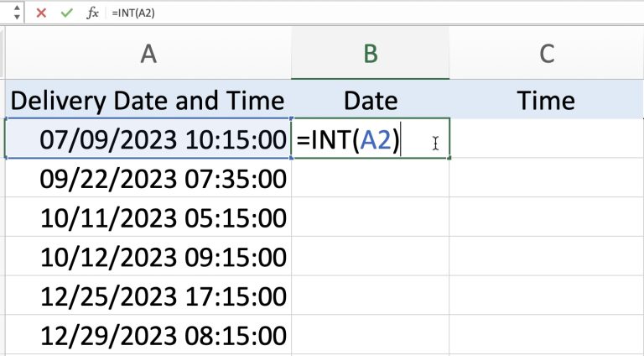Screen dimensions: 644x356
Task: Confirm formula with the green checkmark
Action: [x=66, y=13]
